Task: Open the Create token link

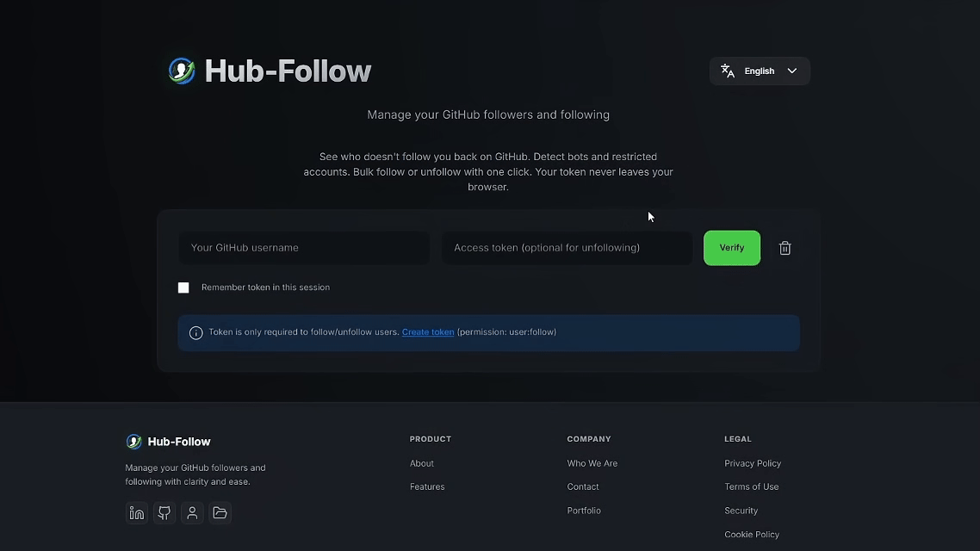Action: (428, 331)
